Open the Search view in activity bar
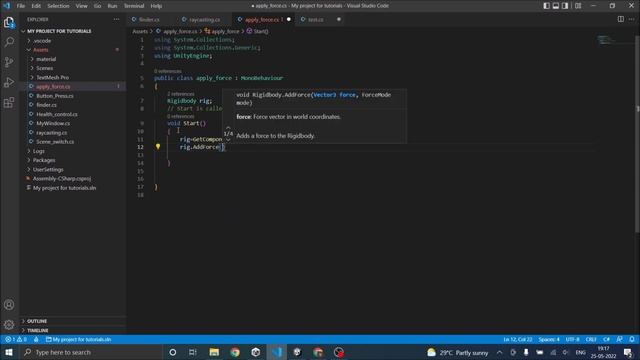 pyautogui.click(x=9, y=42)
